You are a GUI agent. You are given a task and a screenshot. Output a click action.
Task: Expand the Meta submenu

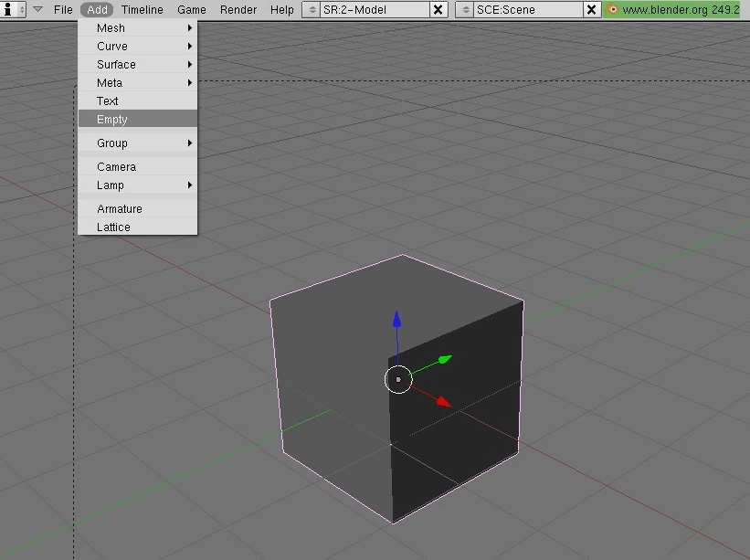(138, 83)
